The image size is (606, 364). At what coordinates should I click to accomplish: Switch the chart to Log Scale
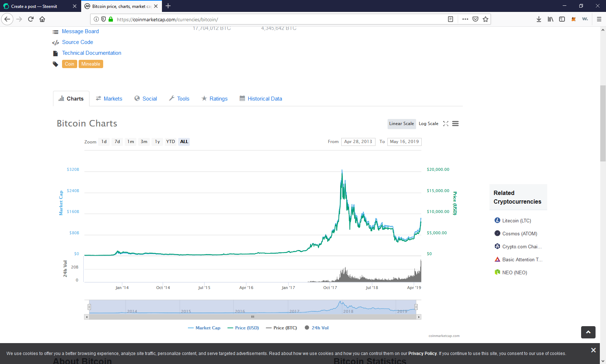tap(429, 124)
